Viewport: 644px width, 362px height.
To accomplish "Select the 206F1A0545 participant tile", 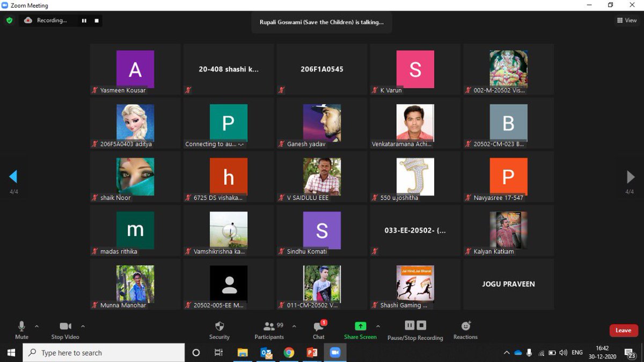I will [322, 69].
